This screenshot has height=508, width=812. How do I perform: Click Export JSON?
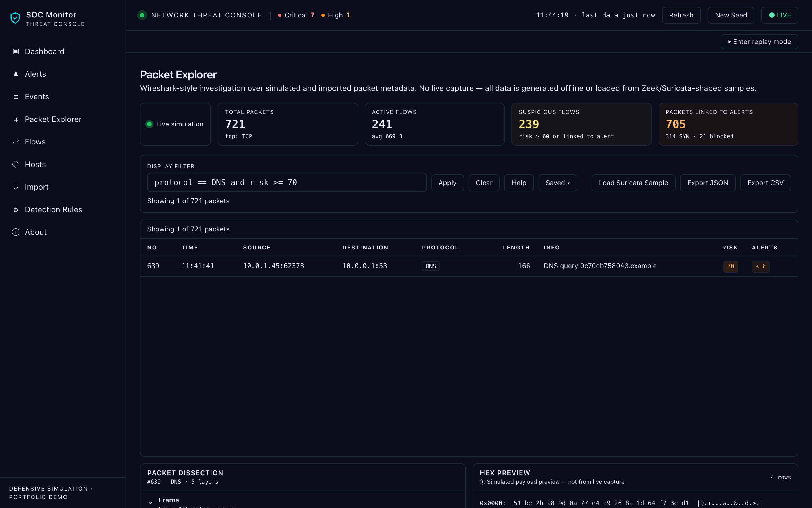[708, 183]
